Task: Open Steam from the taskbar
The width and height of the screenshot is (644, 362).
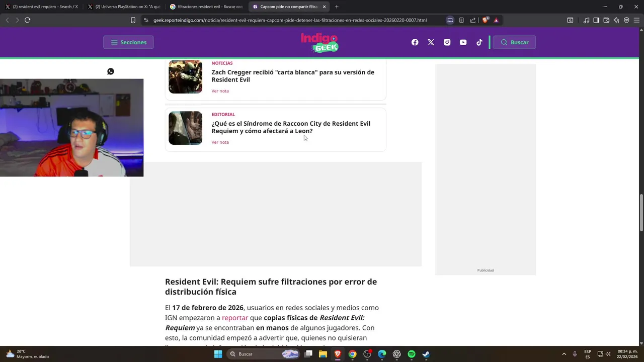Action: [426, 354]
